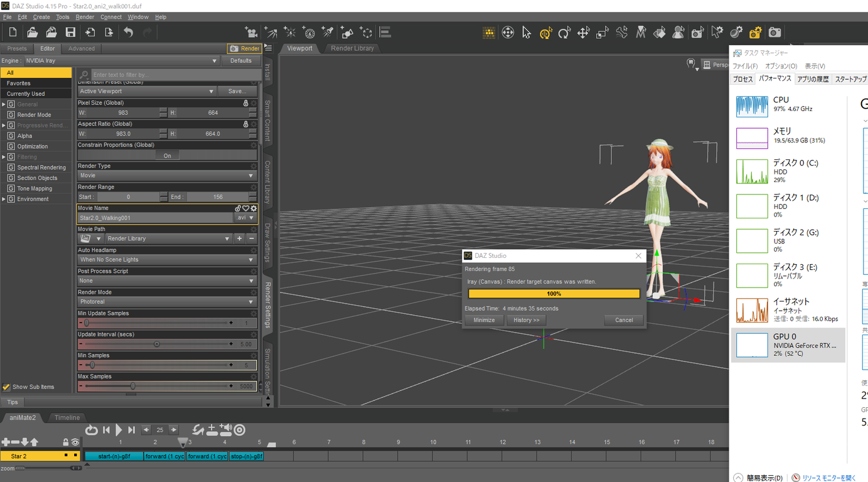Click the Undo arrow icon

click(128, 33)
